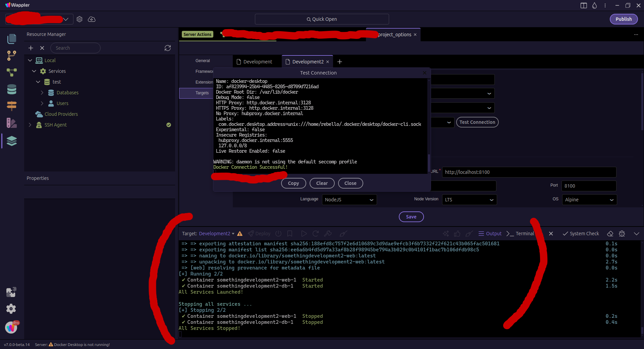Open the Workflows sidebar icon

[12, 72]
